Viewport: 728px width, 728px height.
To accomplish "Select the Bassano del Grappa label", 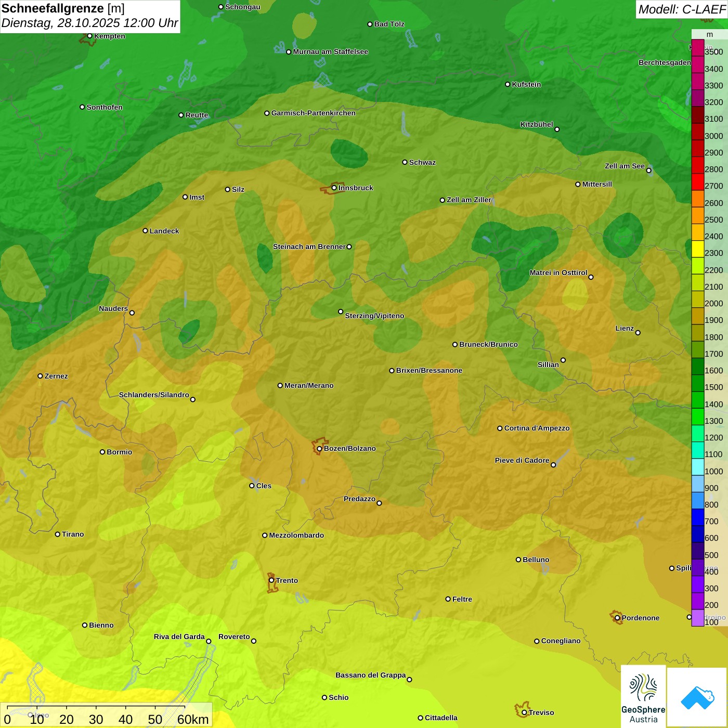I will 371,675.
